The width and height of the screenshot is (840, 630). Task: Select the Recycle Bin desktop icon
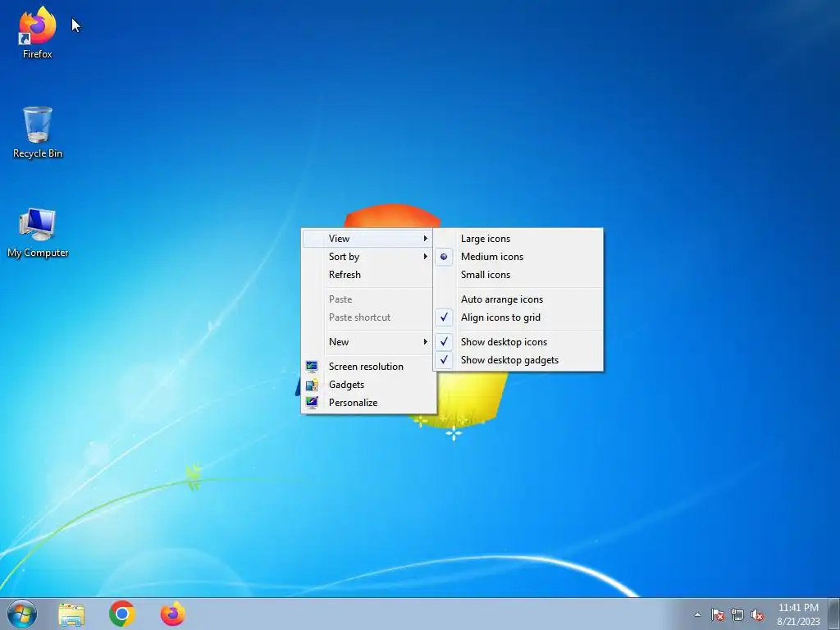[x=38, y=132]
